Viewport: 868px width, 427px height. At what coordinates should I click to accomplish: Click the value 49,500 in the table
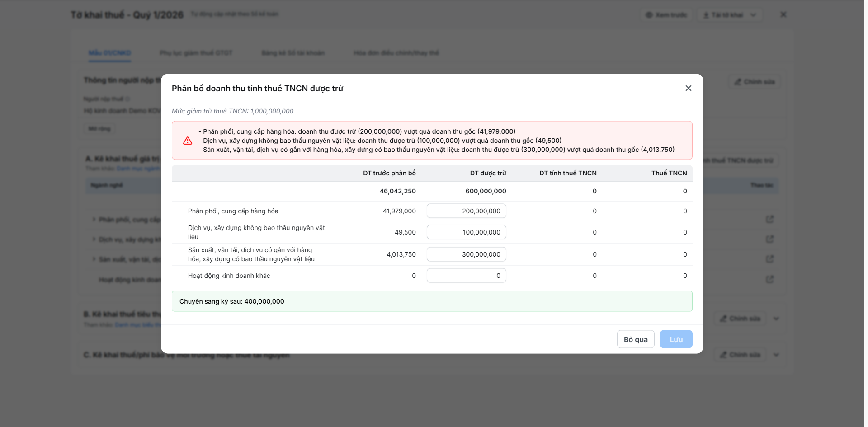click(405, 232)
